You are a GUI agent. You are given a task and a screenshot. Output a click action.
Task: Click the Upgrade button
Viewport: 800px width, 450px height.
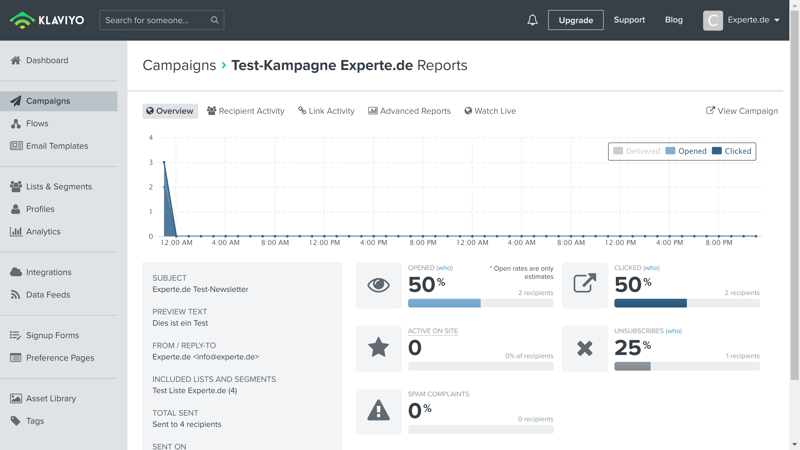(575, 20)
